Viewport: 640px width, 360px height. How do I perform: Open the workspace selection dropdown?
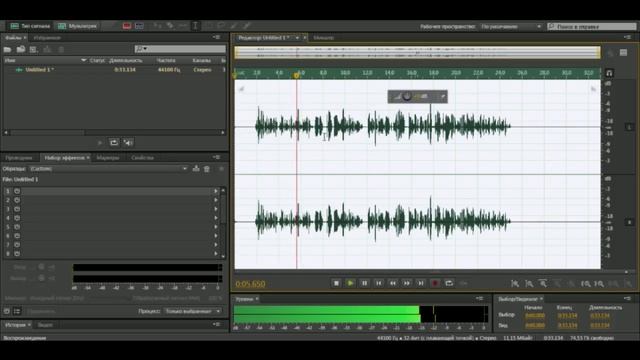pos(511,27)
